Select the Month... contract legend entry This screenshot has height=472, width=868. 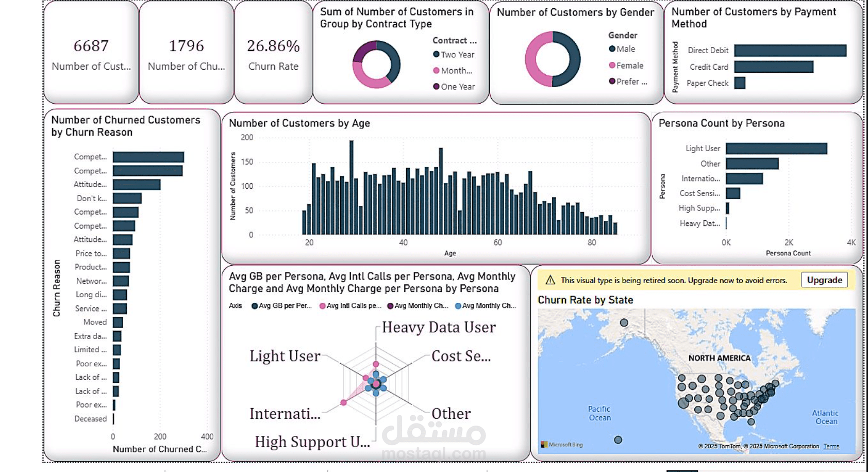click(453, 71)
